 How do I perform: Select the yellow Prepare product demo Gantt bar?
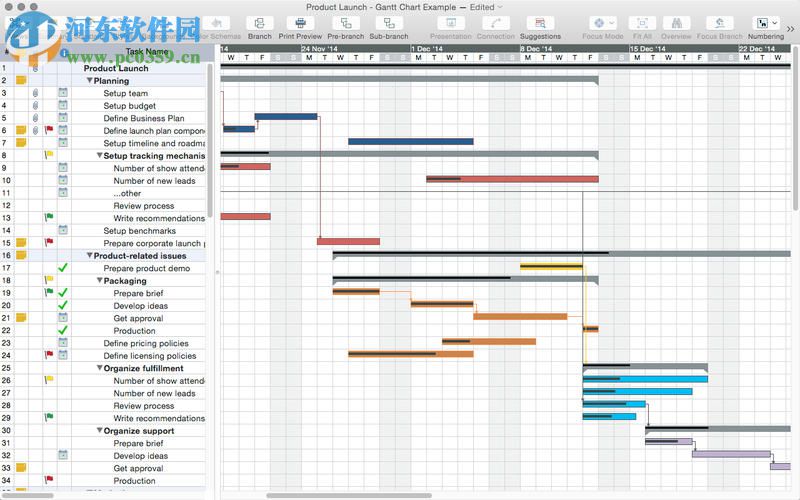pyautogui.click(x=551, y=266)
